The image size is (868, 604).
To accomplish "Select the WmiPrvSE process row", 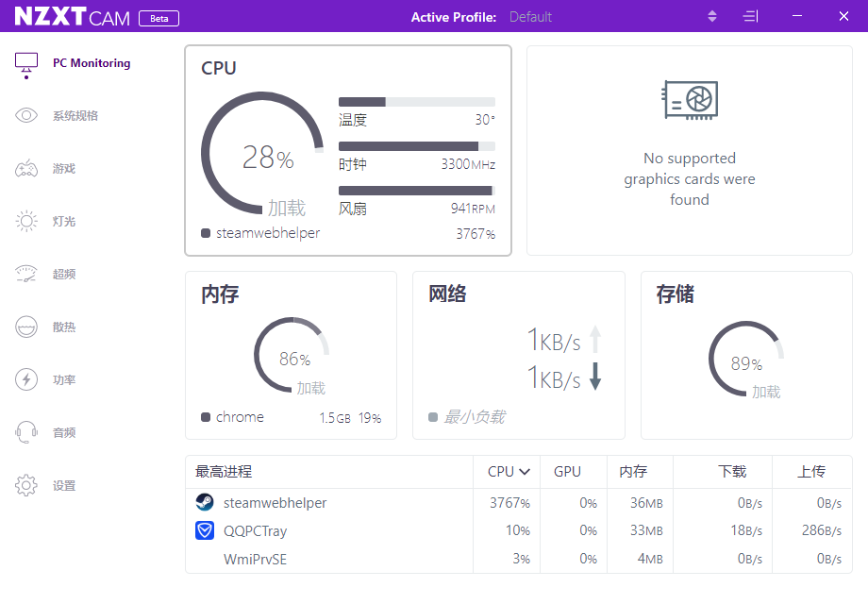I will 519,559.
